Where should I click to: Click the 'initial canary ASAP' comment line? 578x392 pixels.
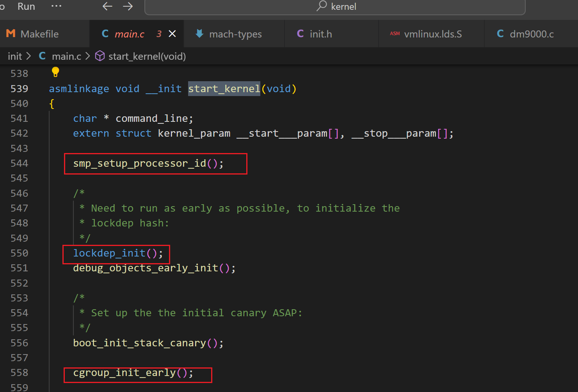click(x=191, y=313)
